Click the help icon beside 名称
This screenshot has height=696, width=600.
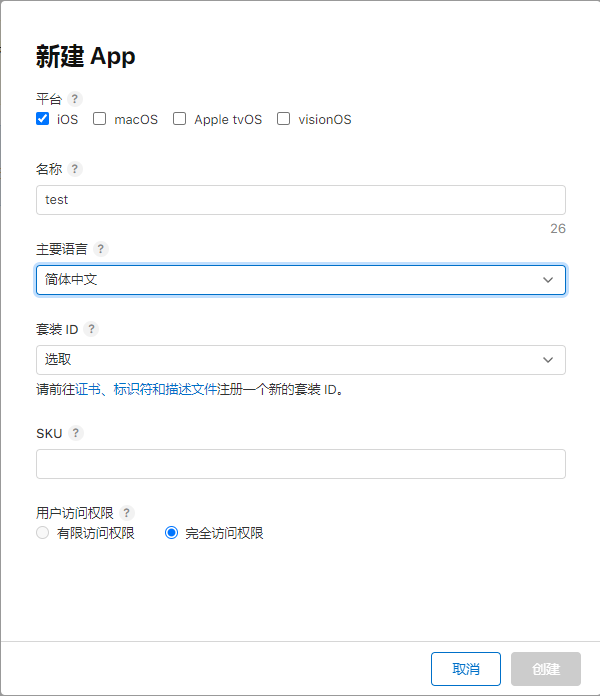[x=75, y=169]
